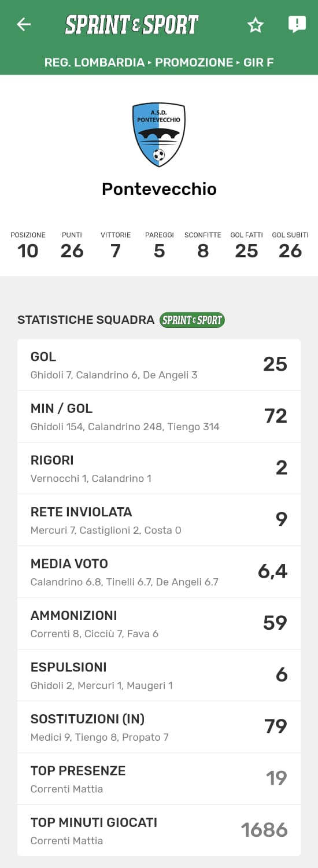Open the report problem speech-bubble icon
This screenshot has height=868, width=318.
297,24
